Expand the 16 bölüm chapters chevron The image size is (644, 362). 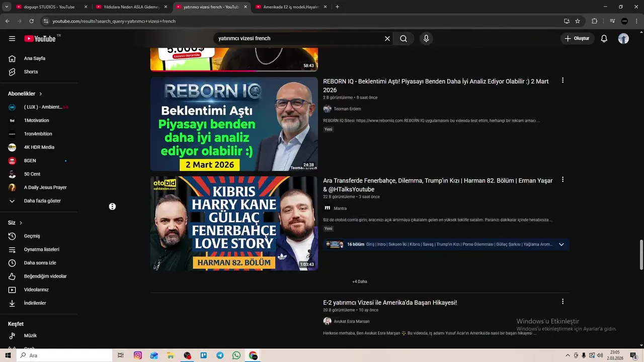coord(561,244)
